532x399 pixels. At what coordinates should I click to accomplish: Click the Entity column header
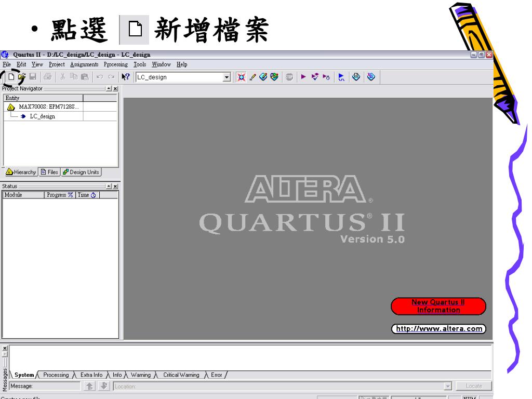tap(43, 98)
